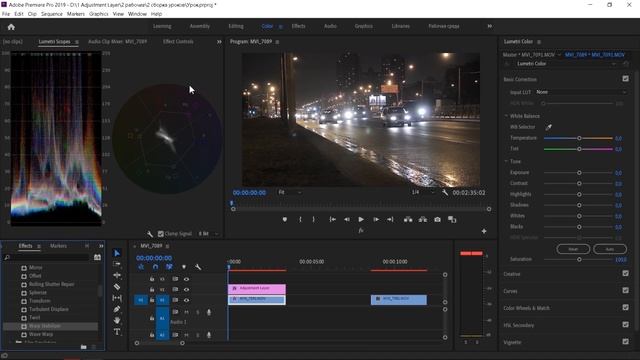
Task: Step back one frame
Action: [347, 220]
